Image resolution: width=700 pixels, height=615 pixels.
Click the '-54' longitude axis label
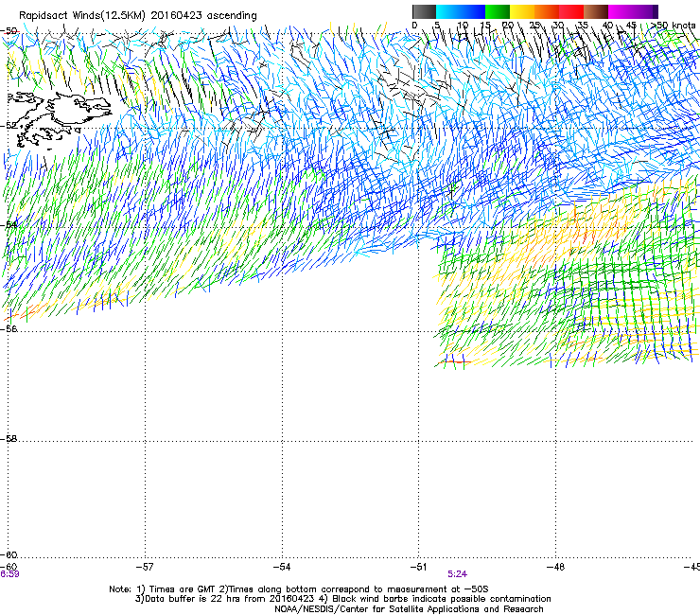[x=282, y=567]
